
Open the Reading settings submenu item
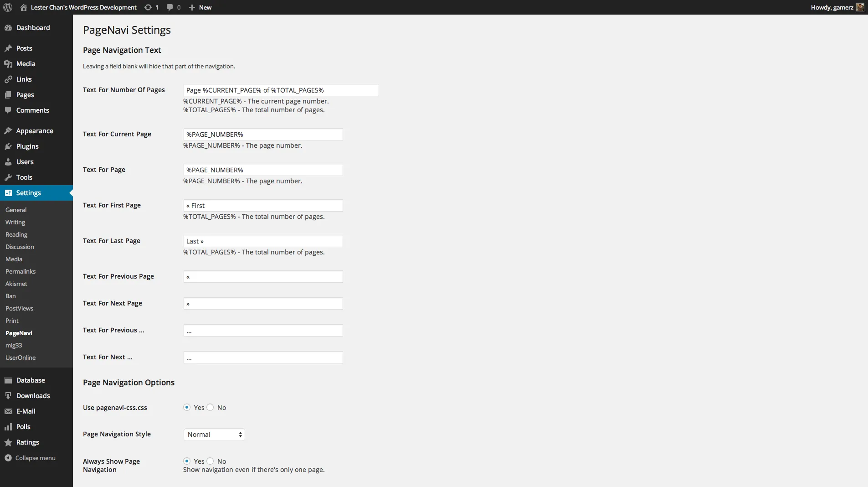[x=16, y=234]
